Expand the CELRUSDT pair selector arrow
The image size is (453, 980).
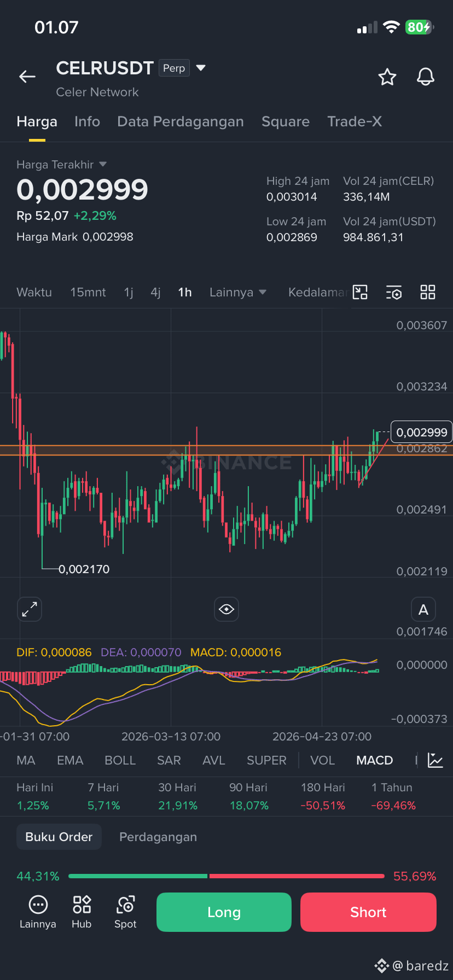point(201,68)
